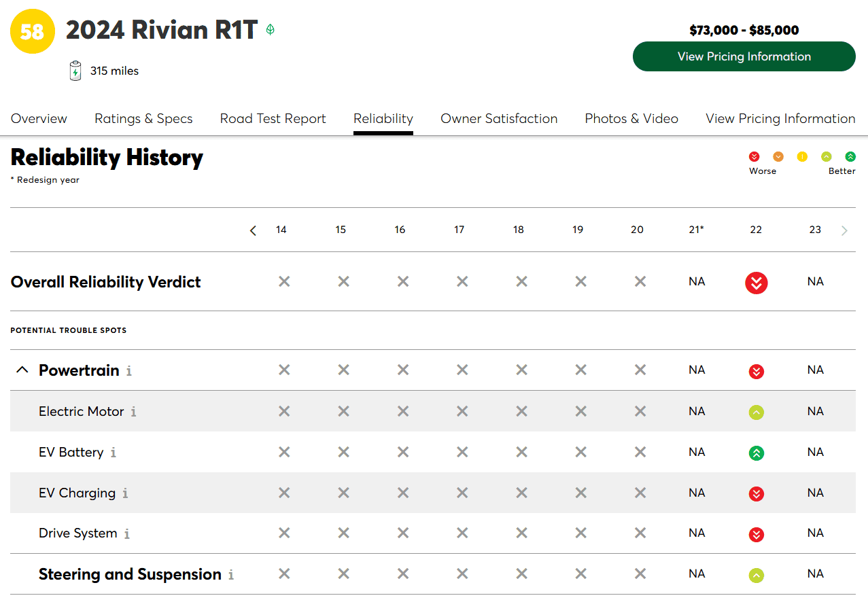Click the EV Battery info icon
The image size is (868, 600).
point(113,453)
